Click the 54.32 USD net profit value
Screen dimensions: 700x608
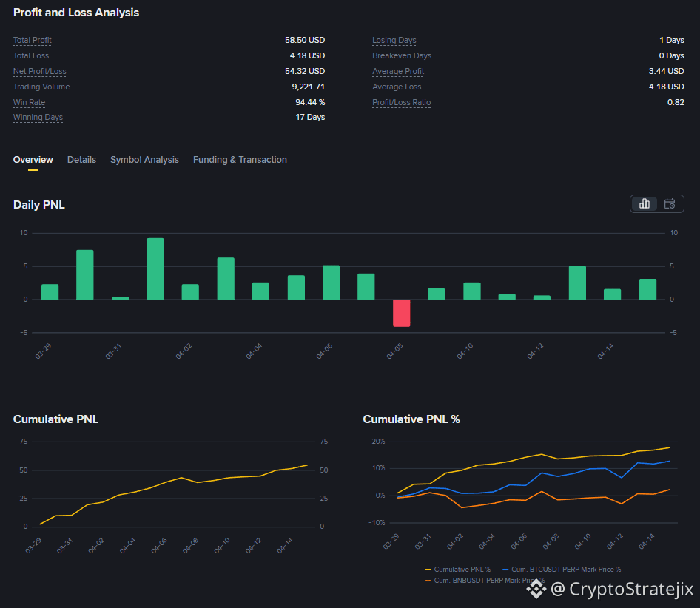305,72
